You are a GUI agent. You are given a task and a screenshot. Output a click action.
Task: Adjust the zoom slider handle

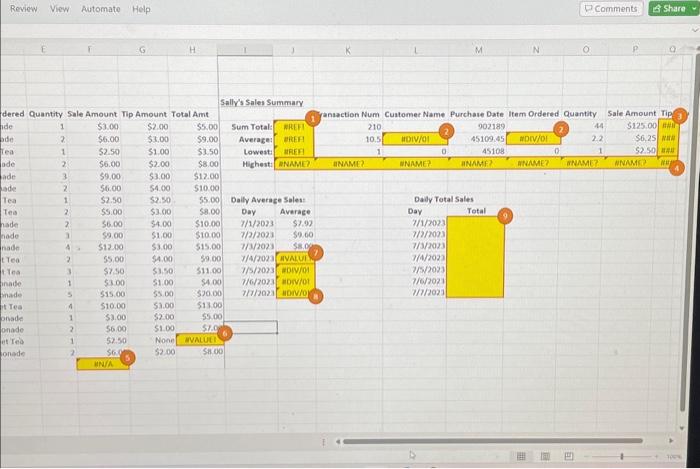click(x=621, y=456)
